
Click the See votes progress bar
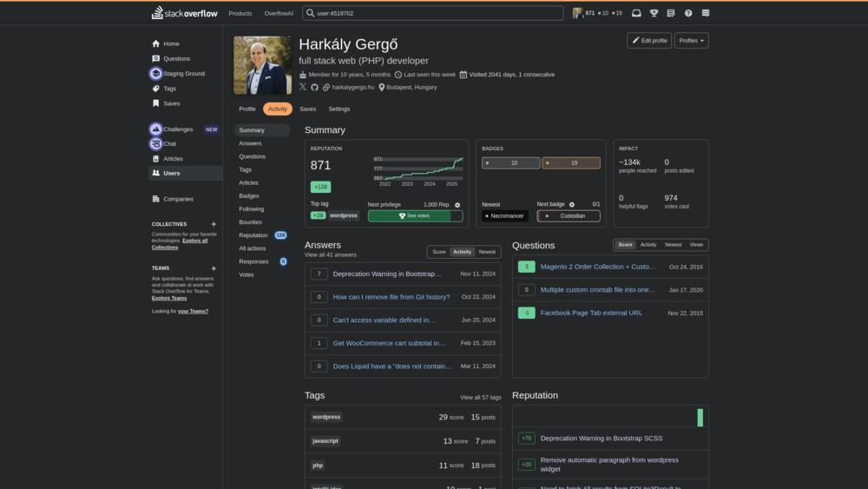click(415, 216)
